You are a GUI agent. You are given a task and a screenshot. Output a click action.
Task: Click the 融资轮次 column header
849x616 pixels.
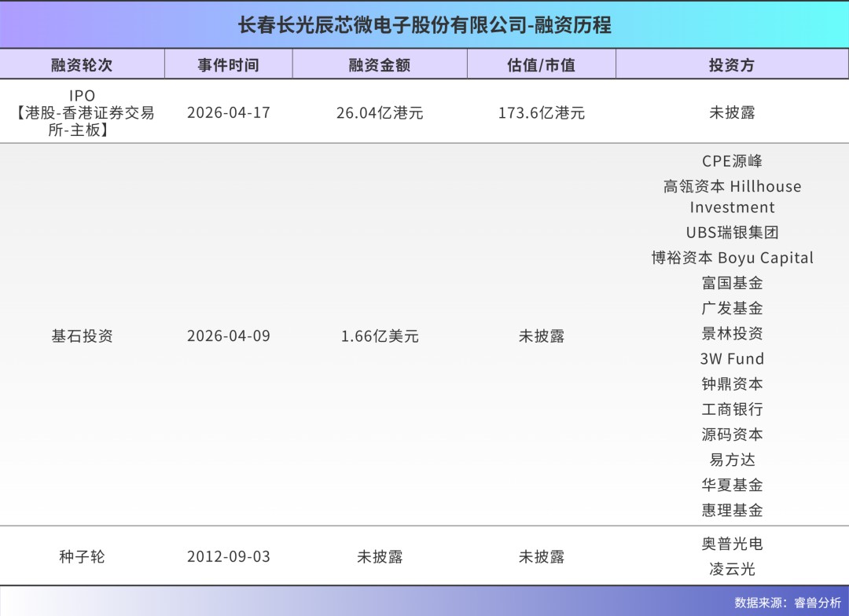[x=82, y=65]
